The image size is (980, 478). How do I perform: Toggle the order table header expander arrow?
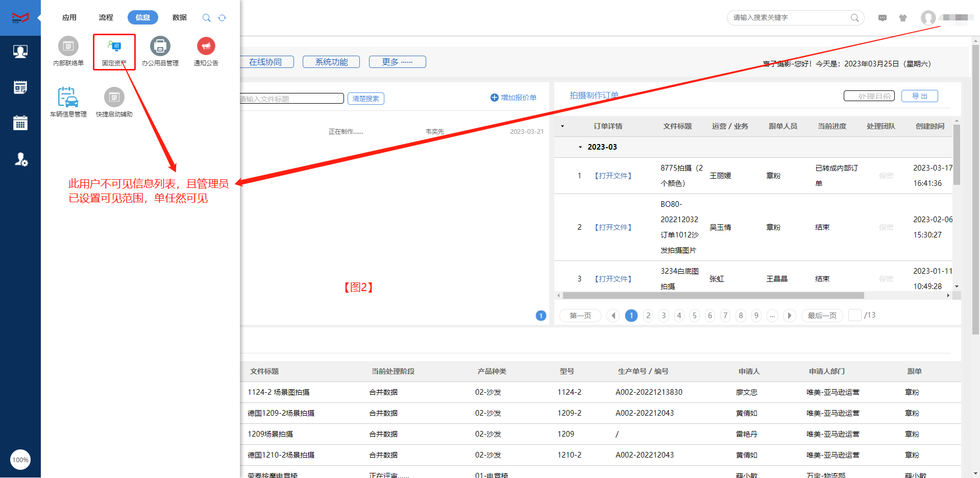pos(562,126)
